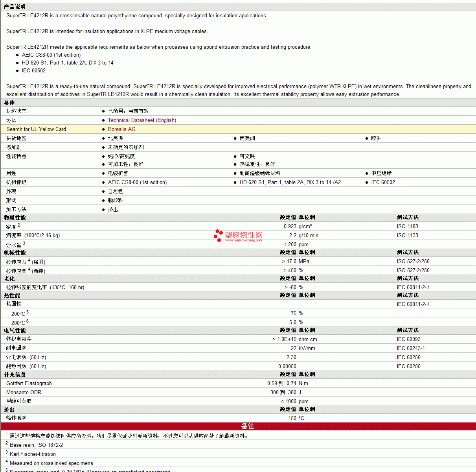
Task: Click the 'HD 620 S1, Part 1' rating in 机构评级 row
Action: [x=290, y=183]
